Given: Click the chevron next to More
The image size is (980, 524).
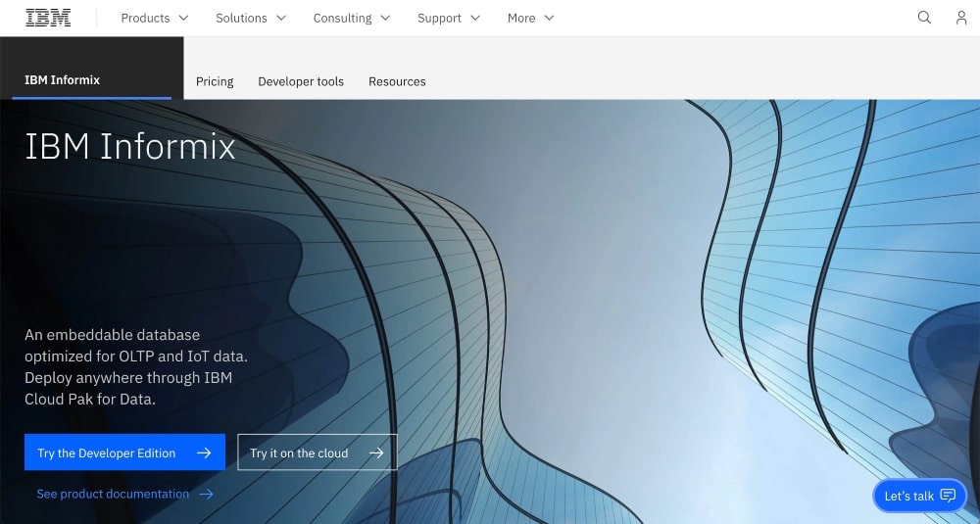Looking at the screenshot, I should (x=549, y=18).
